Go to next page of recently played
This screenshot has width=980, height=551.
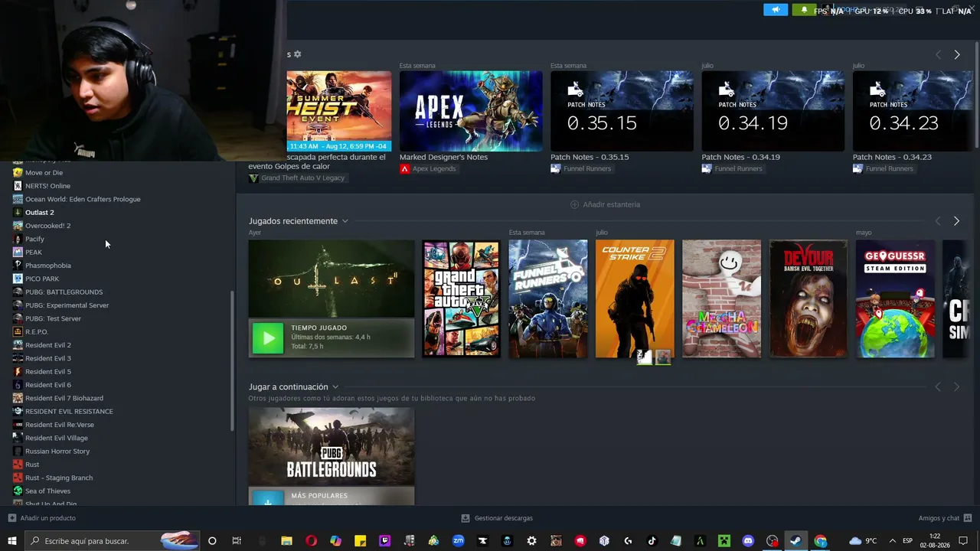(956, 221)
